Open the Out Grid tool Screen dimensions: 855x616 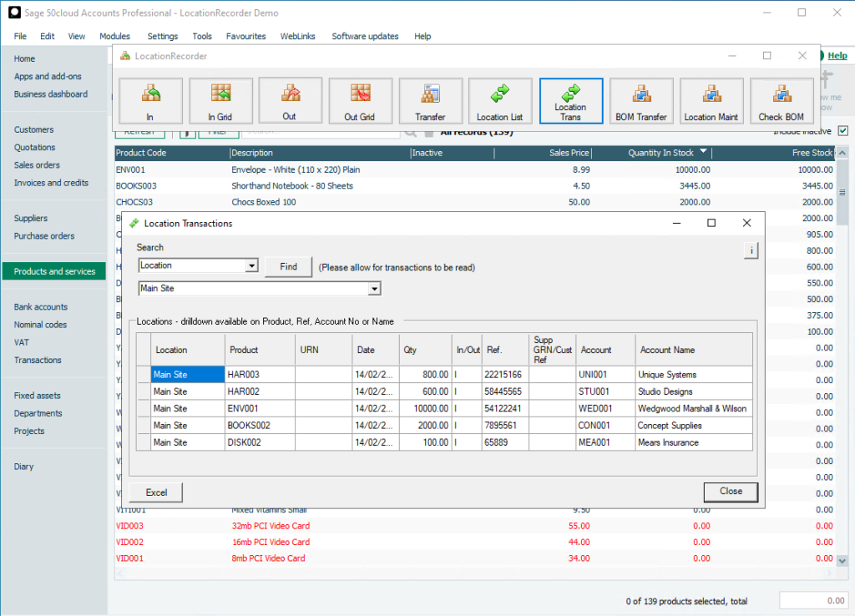pyautogui.click(x=360, y=100)
